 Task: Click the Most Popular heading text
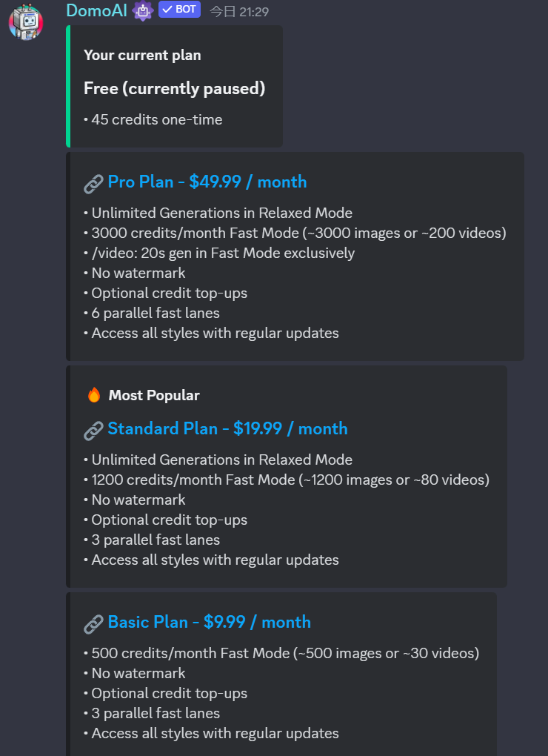(154, 395)
